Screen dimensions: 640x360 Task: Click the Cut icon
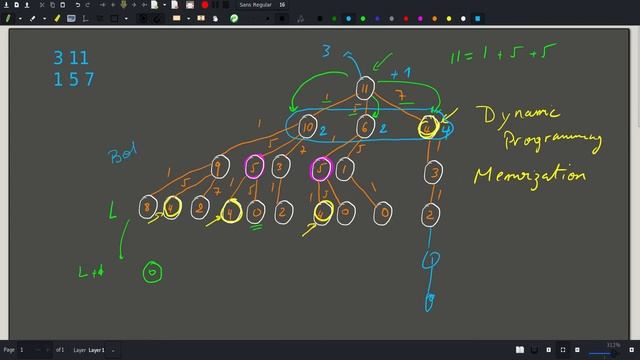point(42,5)
